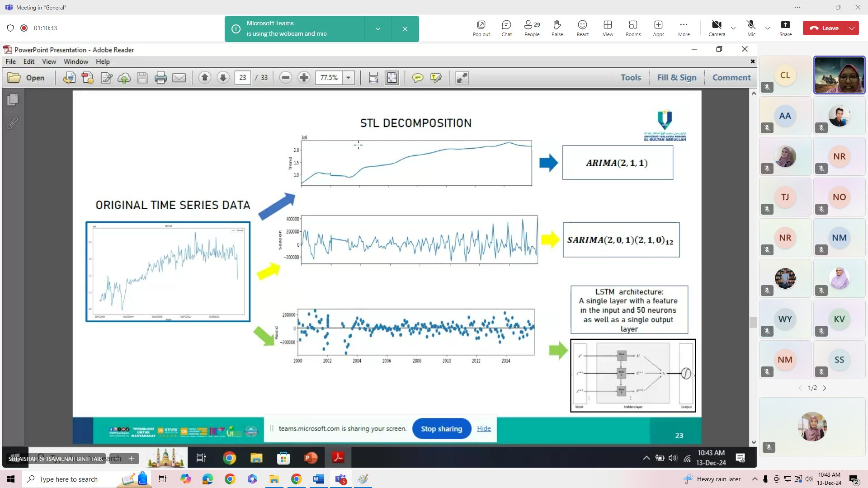Unmute the Mic
The height and width of the screenshot is (488, 868).
751,28
